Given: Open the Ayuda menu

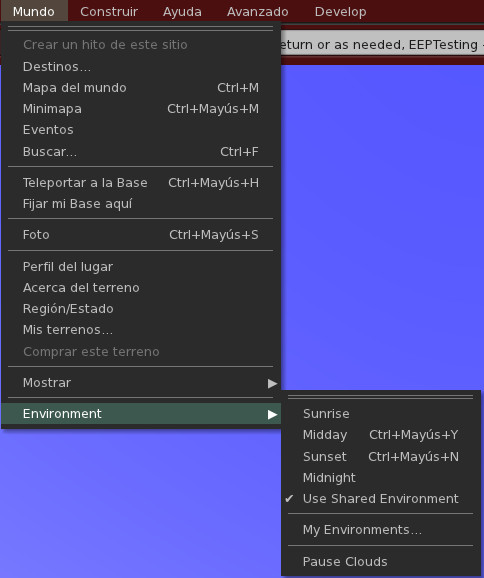Looking at the screenshot, I should point(182,11).
